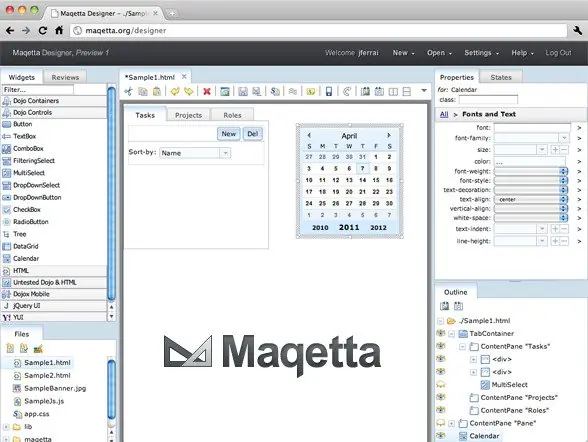Click the Save floppy disk toolbar icon
The height and width of the screenshot is (442, 588).
pos(243,91)
